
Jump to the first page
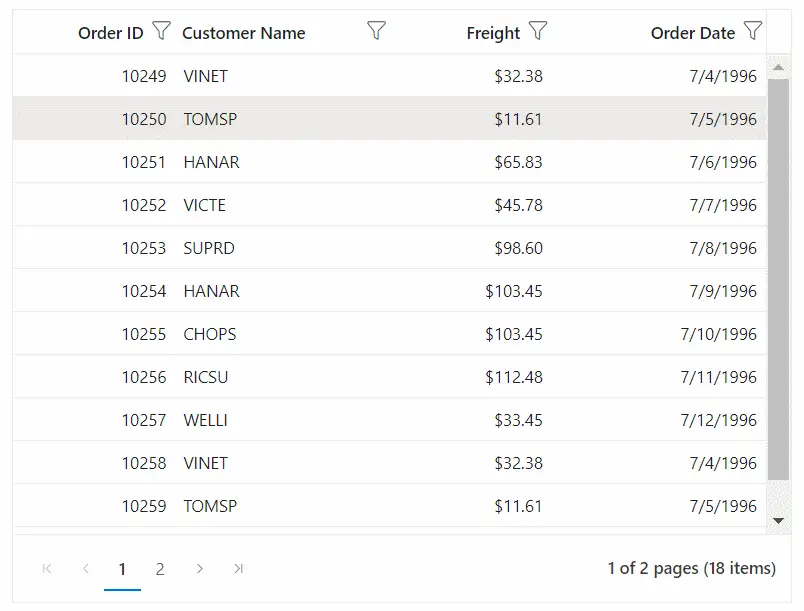46,568
